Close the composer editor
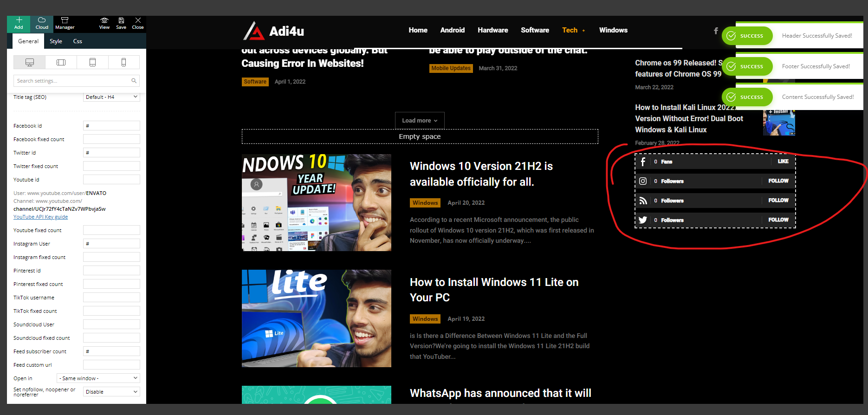Image resolution: width=868 pixels, height=415 pixels. coord(138,24)
